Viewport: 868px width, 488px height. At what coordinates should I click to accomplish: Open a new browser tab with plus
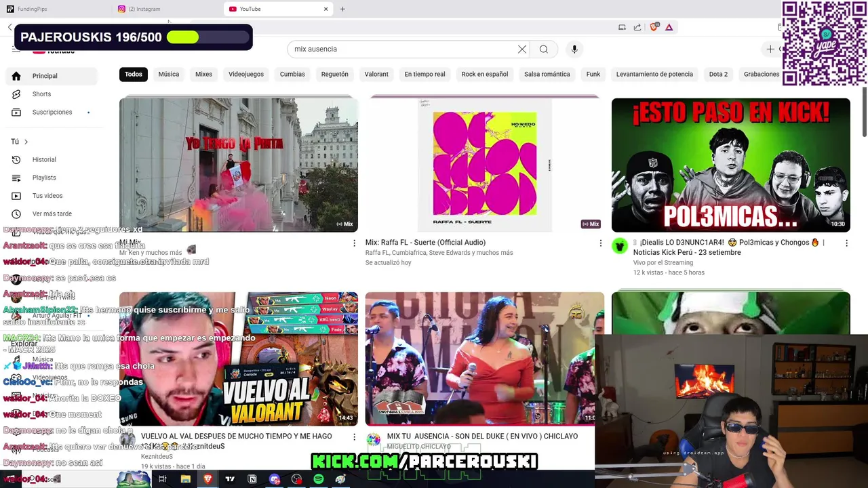coord(342,9)
